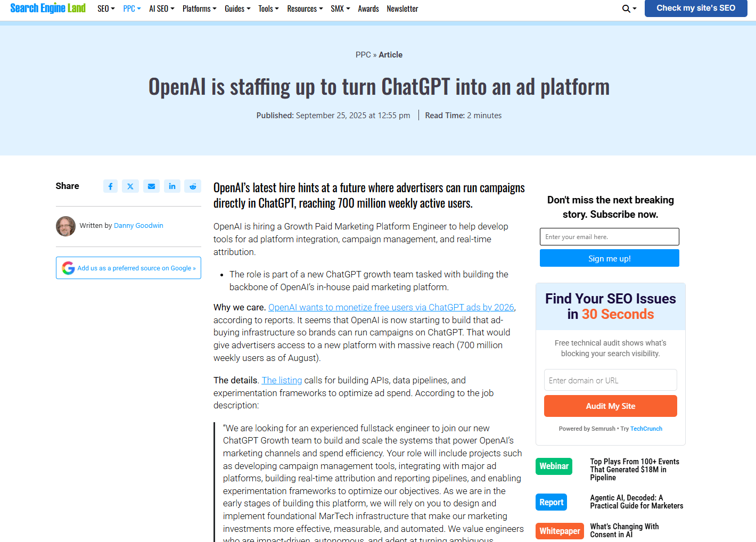This screenshot has height=542, width=756.
Task: Open What's Changing With Consent whitepaper
Action: pos(624,531)
